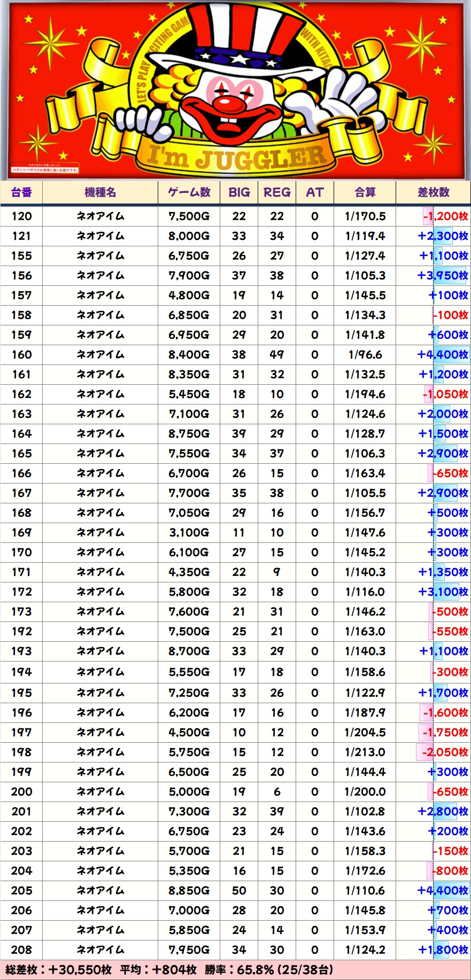Click the +4,400枚 bar for machine 205
The height and width of the screenshot is (980, 471).
443,891
